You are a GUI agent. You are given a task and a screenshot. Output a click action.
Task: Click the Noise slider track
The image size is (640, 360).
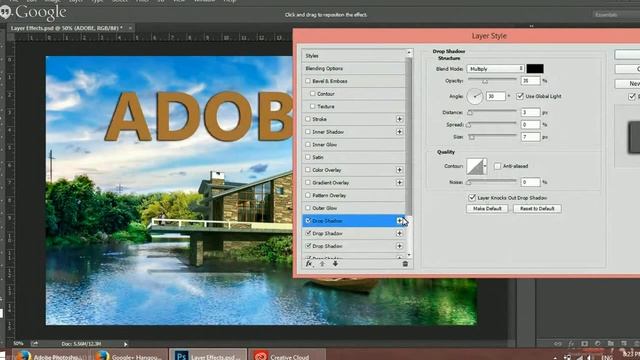(492, 181)
